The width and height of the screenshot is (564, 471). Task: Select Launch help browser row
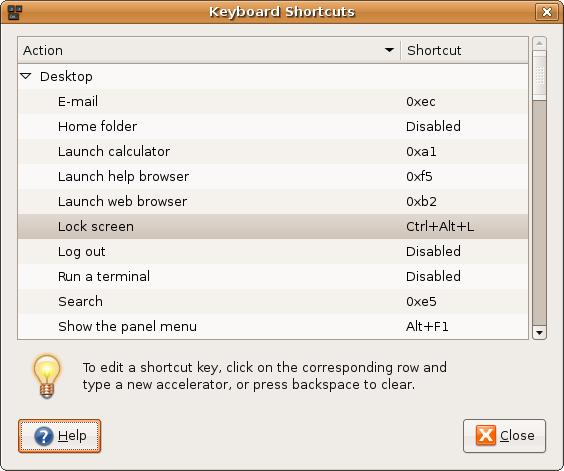pos(273,176)
